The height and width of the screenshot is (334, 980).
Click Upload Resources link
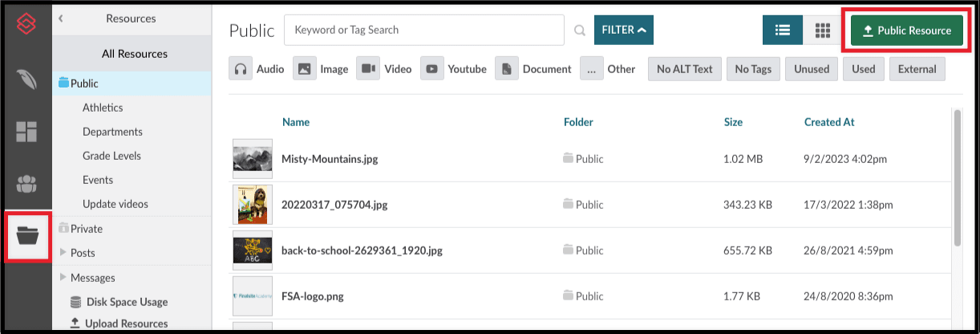pyautogui.click(x=119, y=324)
